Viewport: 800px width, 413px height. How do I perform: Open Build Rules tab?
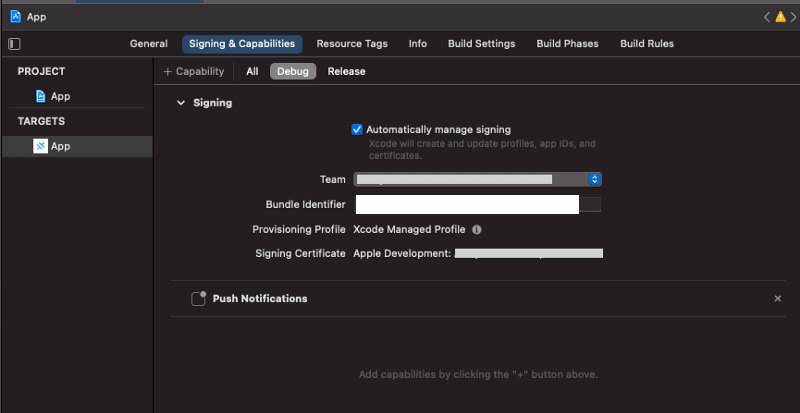pos(647,44)
